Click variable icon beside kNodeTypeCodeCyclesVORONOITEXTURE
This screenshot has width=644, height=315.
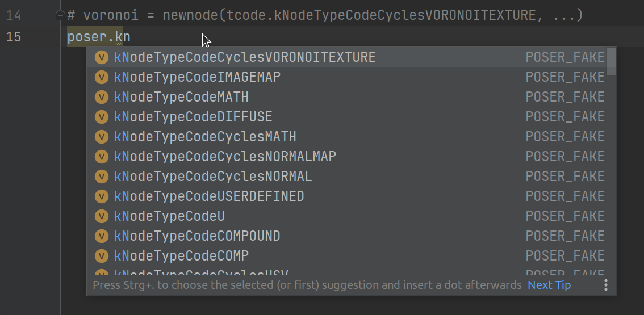click(x=102, y=57)
